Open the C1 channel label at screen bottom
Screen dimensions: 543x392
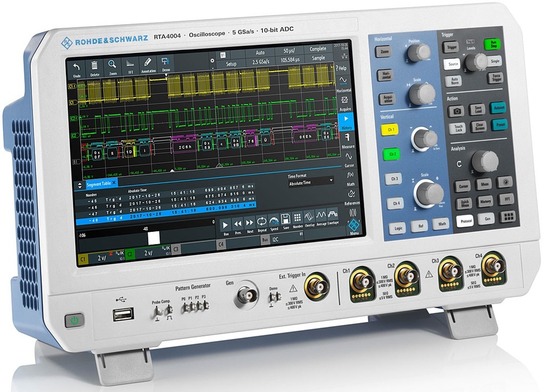click(83, 259)
